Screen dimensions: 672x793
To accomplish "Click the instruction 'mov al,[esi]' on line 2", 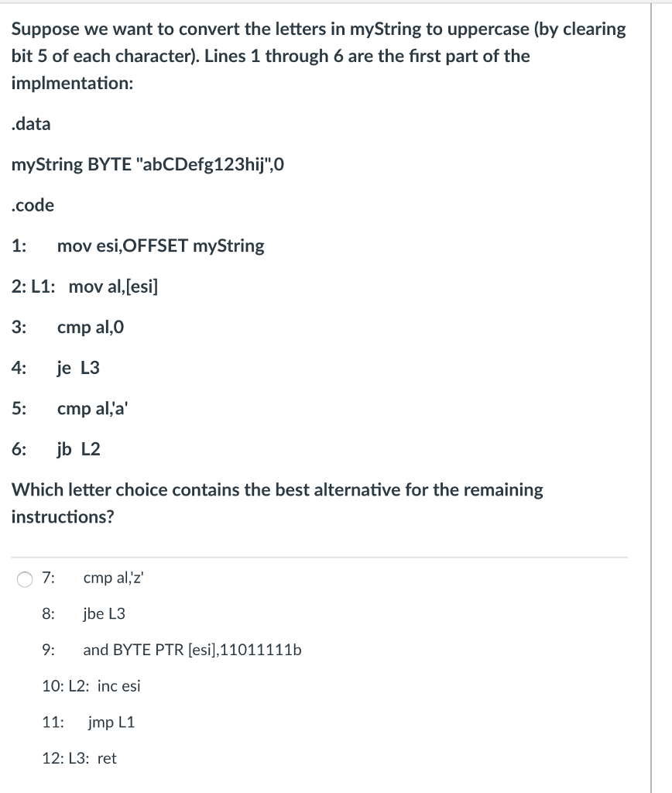I will [x=111, y=287].
